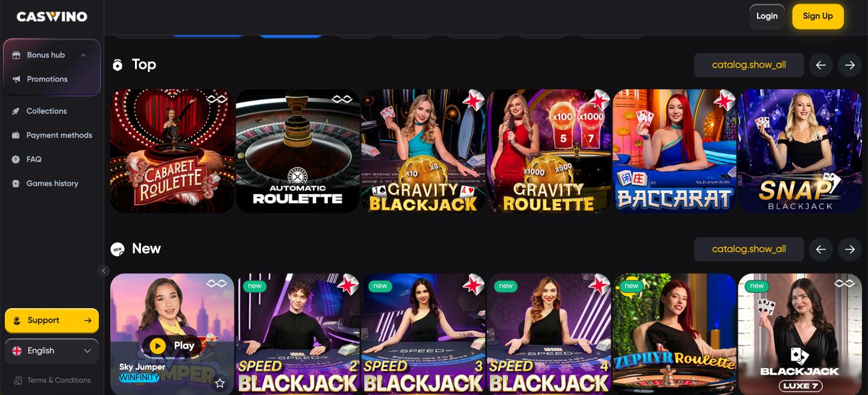Click the Bonus hub gift icon

tap(16, 55)
